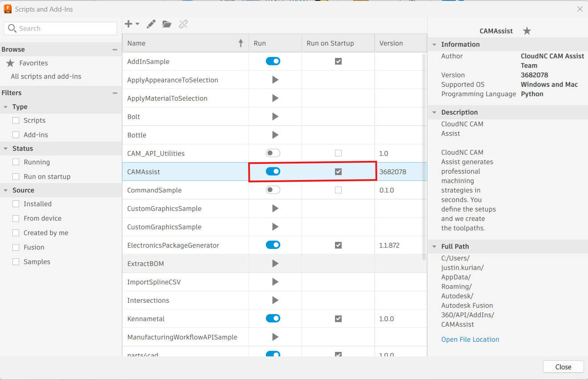Tick the Samples source filter

pyautogui.click(x=16, y=262)
